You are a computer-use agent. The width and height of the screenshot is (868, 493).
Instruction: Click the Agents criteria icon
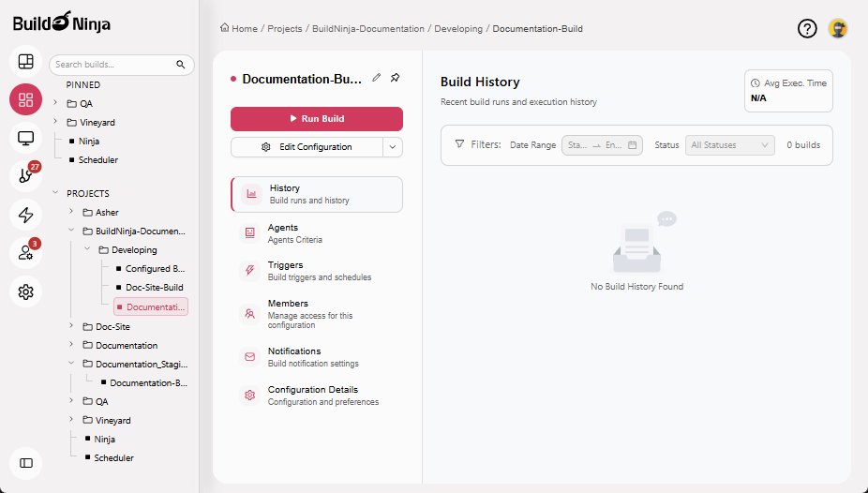tap(249, 233)
